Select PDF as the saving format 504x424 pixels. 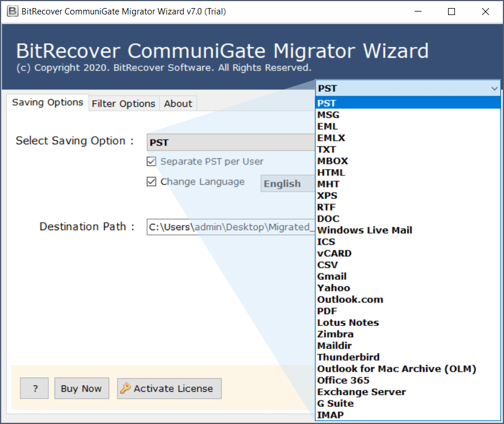tap(408, 312)
